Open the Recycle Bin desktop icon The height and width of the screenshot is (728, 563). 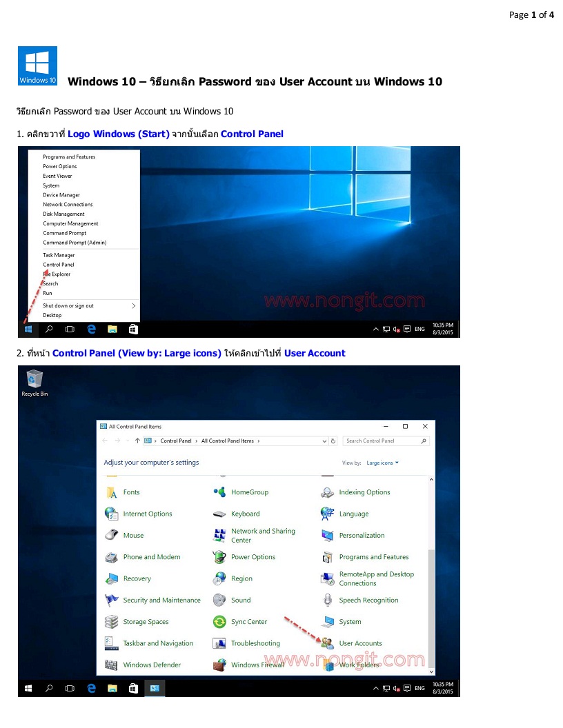pyautogui.click(x=34, y=383)
